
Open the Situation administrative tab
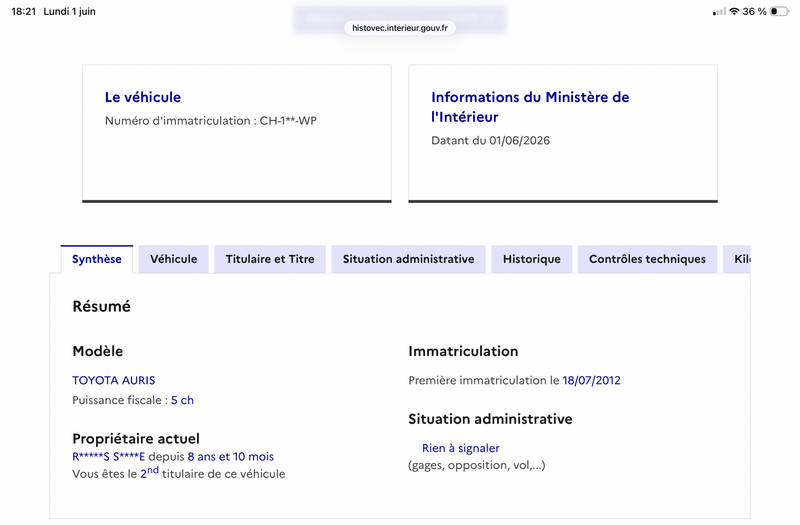click(x=408, y=259)
